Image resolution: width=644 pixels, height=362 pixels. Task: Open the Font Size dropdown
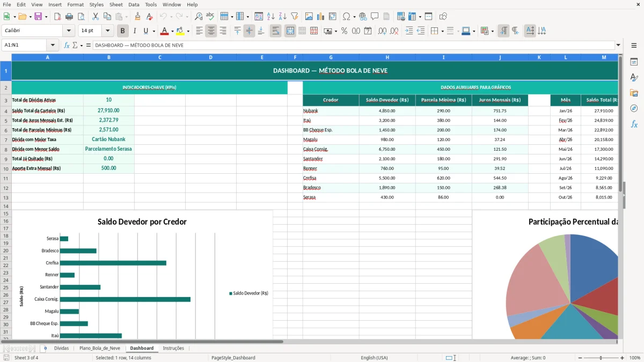tap(108, 31)
